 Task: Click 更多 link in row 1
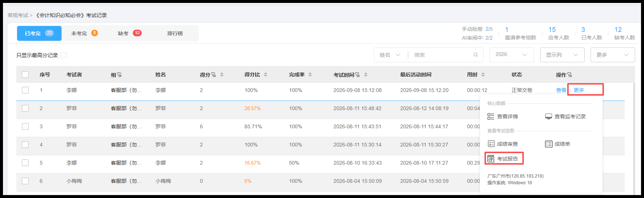click(x=579, y=90)
